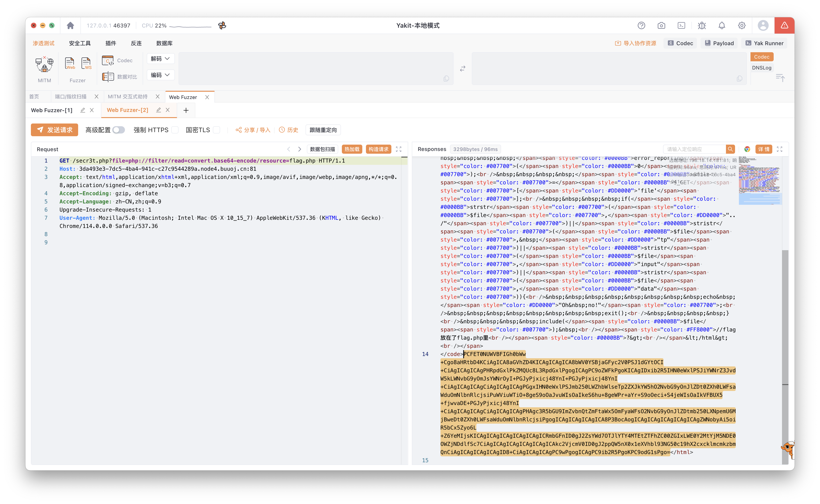The height and width of the screenshot is (504, 820).
Task: Click the screenshot camera icon
Action: click(x=661, y=26)
